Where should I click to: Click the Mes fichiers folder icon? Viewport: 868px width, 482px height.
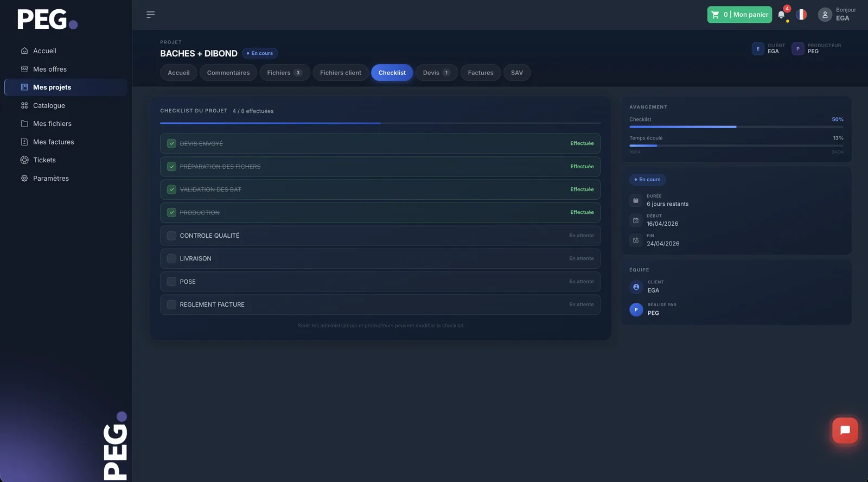pos(24,124)
